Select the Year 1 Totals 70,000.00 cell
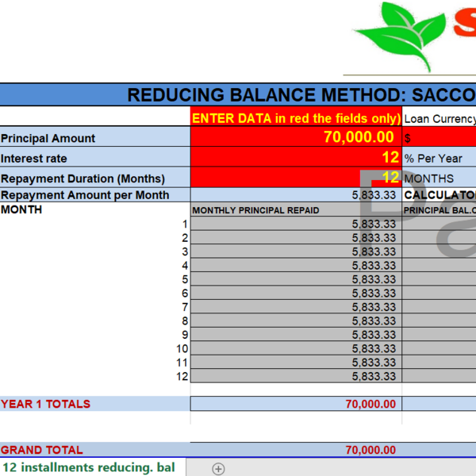476x476 pixels. (296, 404)
